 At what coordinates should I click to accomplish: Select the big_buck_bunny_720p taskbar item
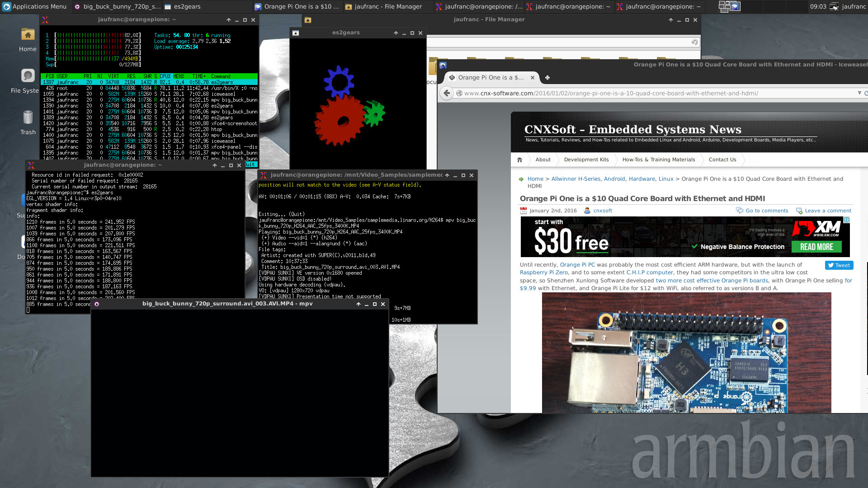coord(117,6)
